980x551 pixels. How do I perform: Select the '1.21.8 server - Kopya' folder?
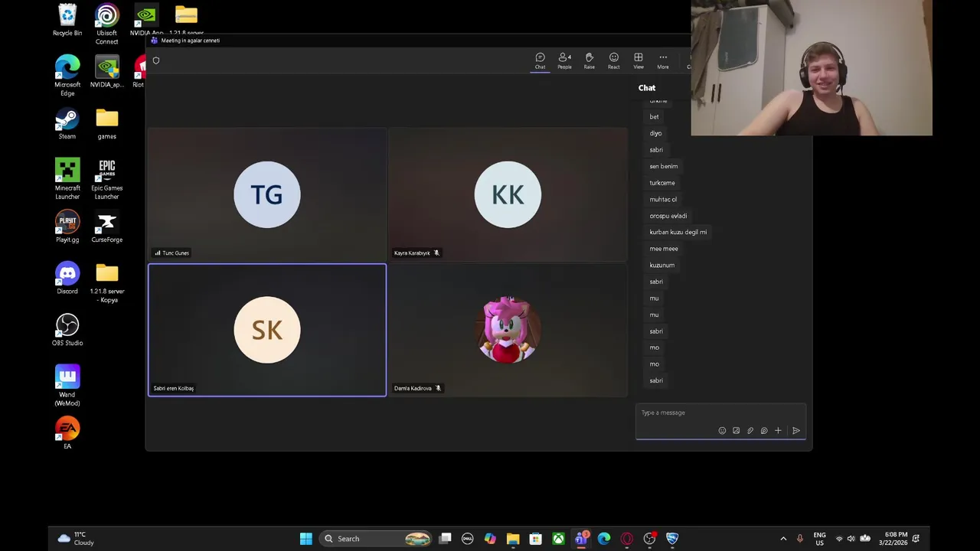(x=107, y=283)
